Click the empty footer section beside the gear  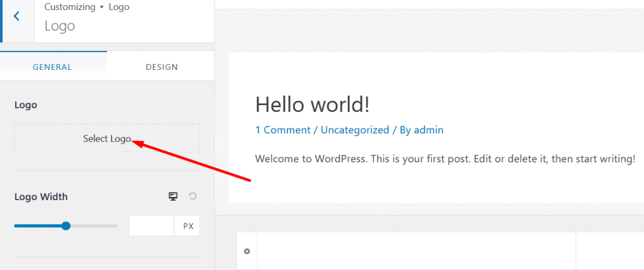coord(416,251)
